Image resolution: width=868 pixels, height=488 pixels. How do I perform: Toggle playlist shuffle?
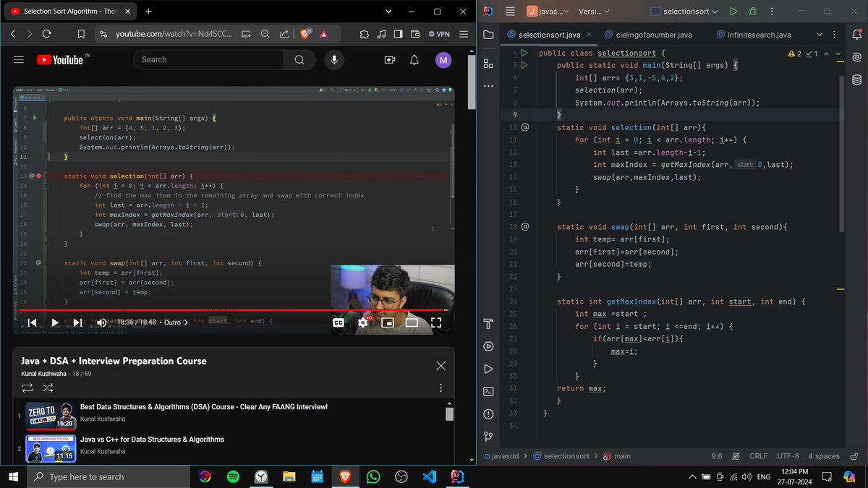[47, 388]
